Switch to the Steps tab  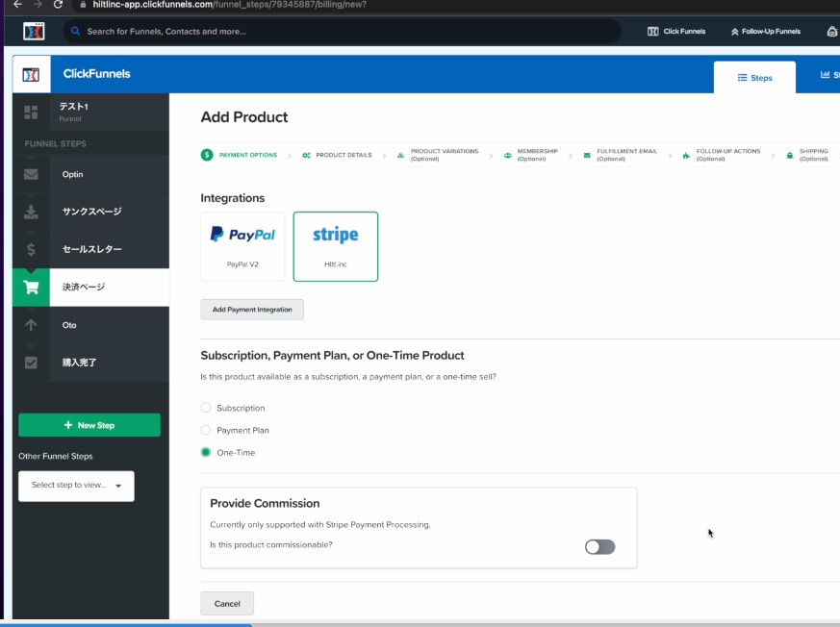(x=754, y=78)
